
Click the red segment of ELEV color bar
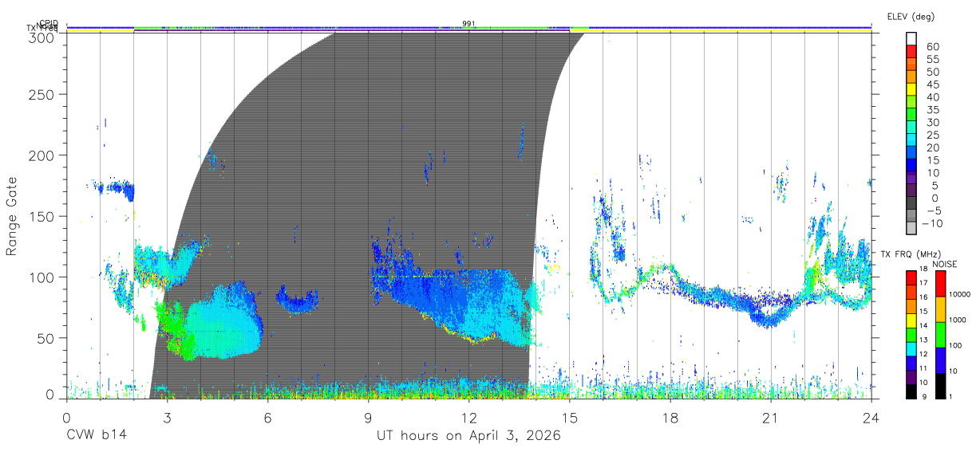pyautogui.click(x=911, y=52)
